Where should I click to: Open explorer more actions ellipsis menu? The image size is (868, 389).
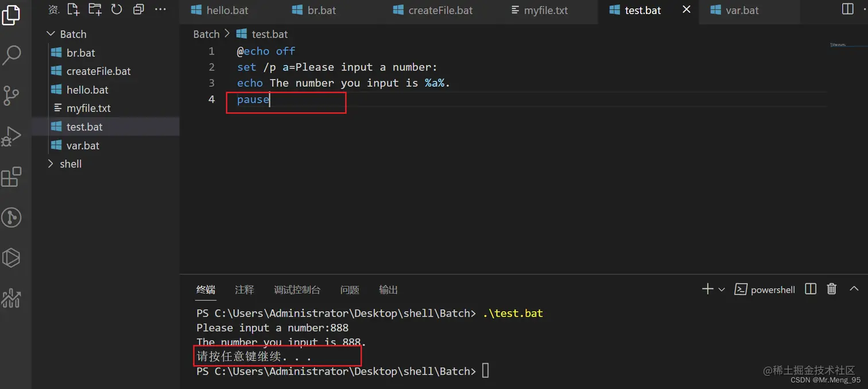tap(161, 9)
